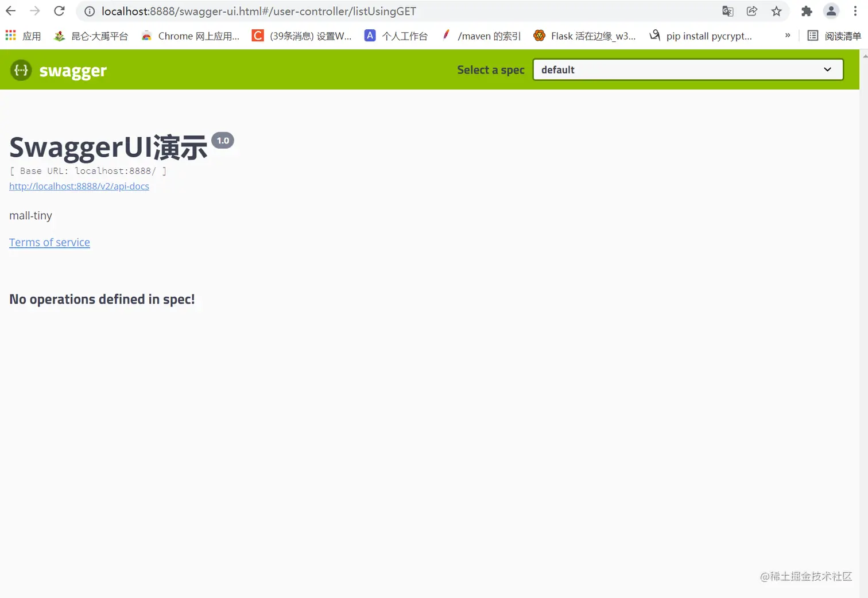Show more bookmarks with double chevron

(788, 36)
